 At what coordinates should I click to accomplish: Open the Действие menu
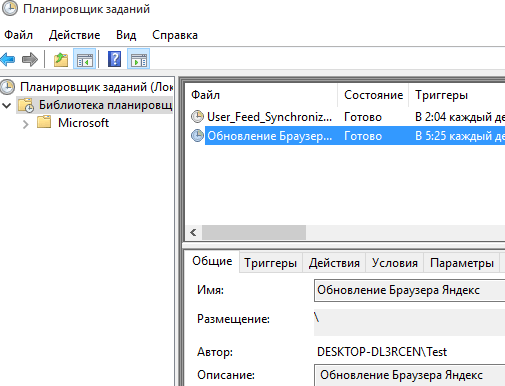[x=74, y=35]
